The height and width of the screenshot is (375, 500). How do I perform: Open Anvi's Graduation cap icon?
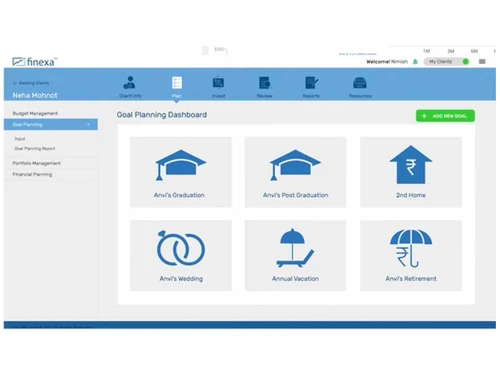click(181, 165)
